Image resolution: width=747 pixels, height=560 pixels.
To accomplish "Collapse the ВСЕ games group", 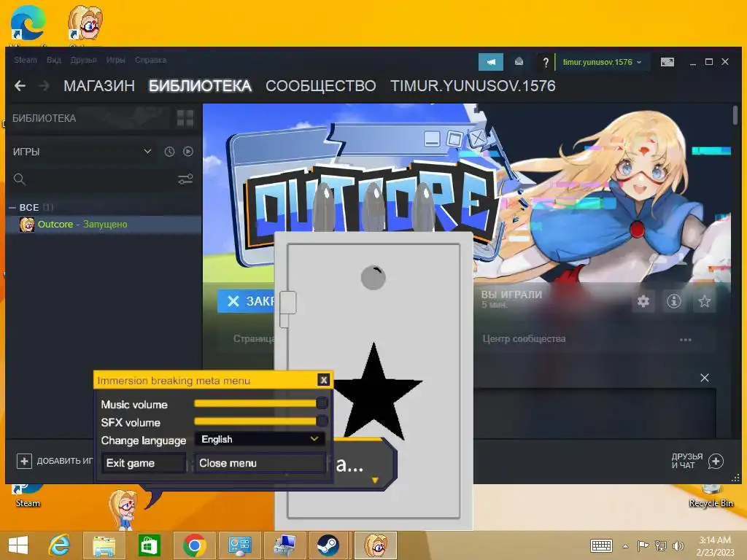I will [x=13, y=208].
